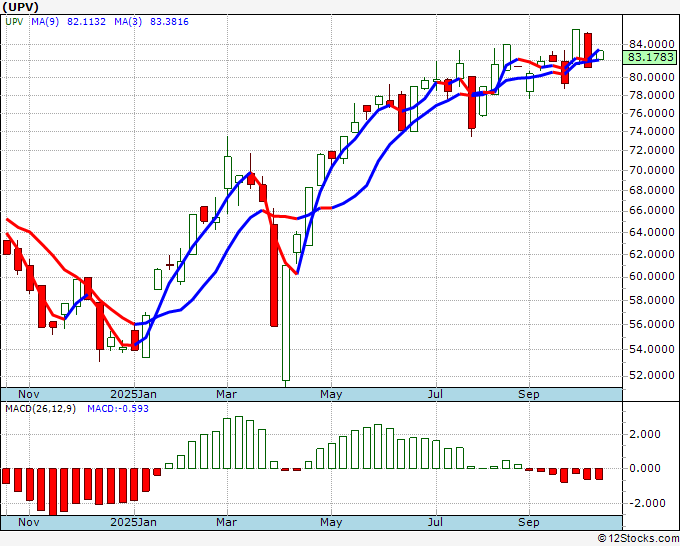This screenshot has width=680, height=546.
Task: Click the 64.0000 price axis label
Action: (652, 232)
